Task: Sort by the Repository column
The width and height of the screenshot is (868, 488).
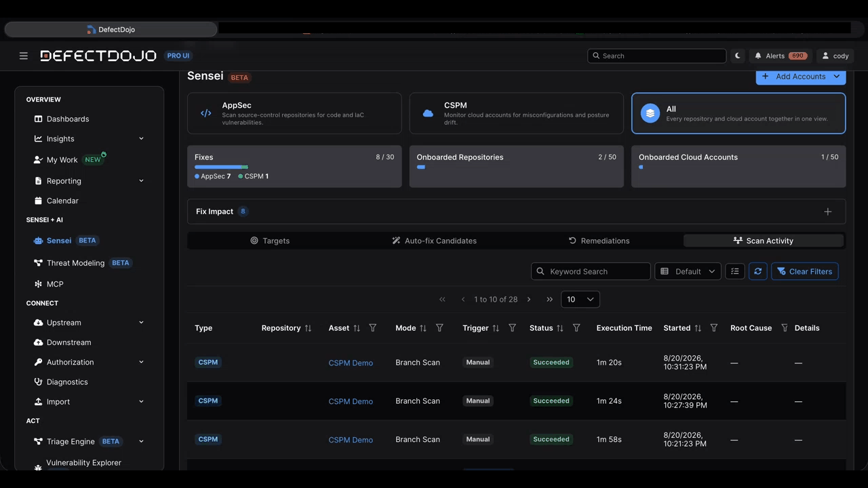Action: (x=308, y=328)
